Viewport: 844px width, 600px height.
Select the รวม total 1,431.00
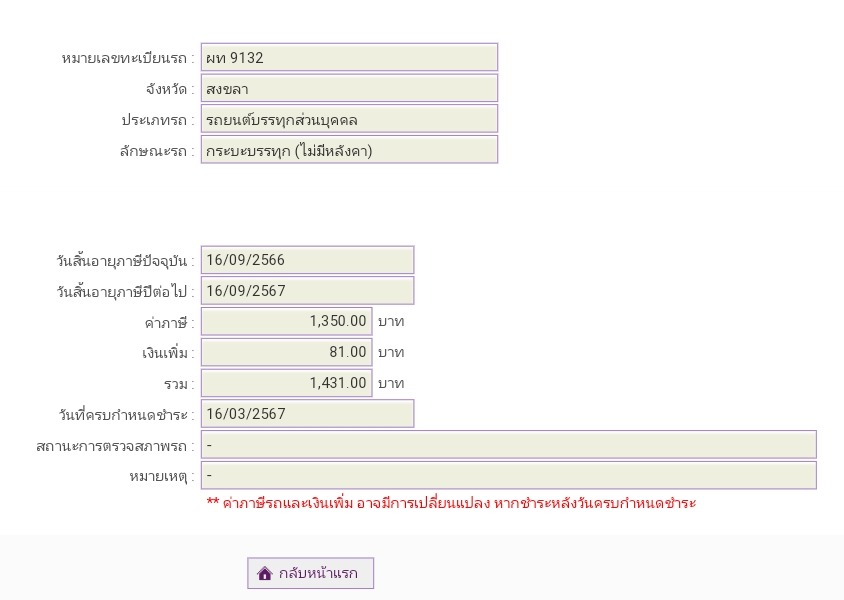[286, 383]
